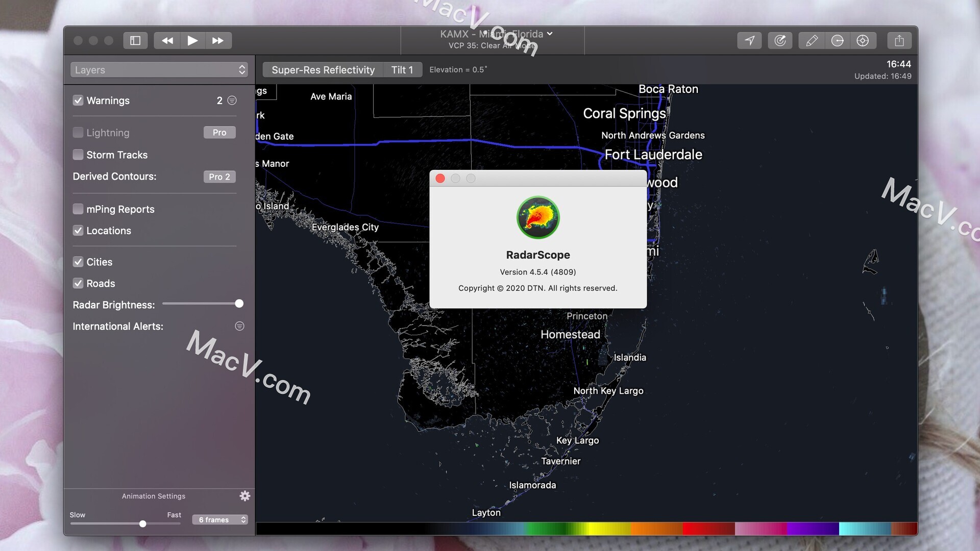Viewport: 980px width, 551px height.
Task: Open the distance measure circle tool
Action: pyautogui.click(x=837, y=40)
